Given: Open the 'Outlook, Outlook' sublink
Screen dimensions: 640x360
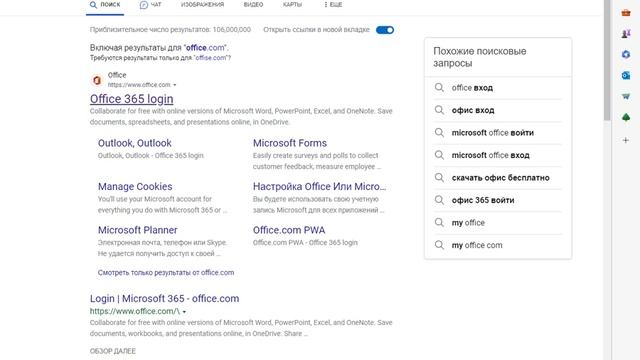Looking at the screenshot, I should tap(135, 143).
